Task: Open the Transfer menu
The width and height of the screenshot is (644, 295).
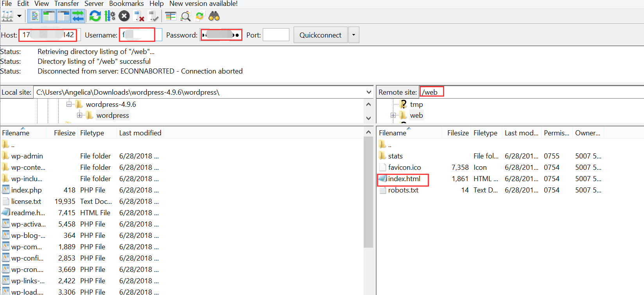Action: 66,4
